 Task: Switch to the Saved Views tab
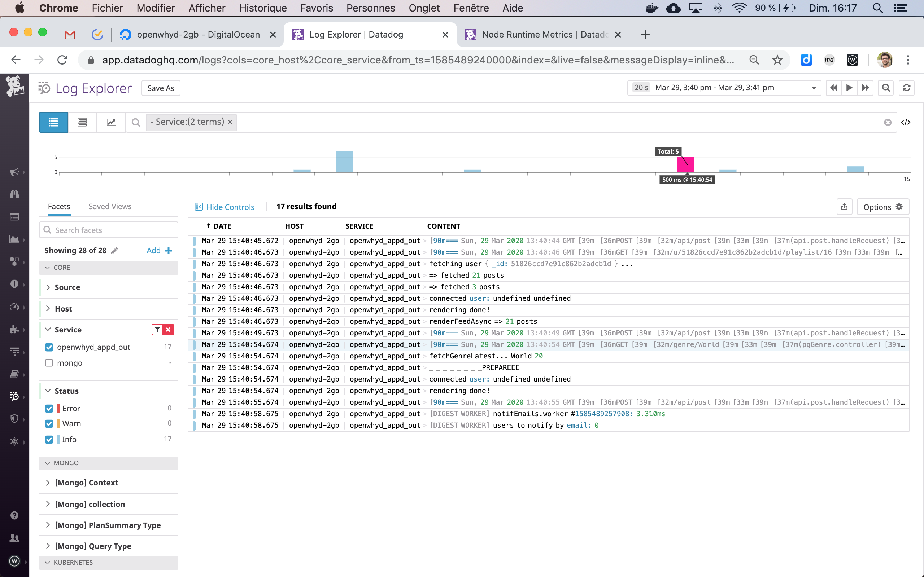pyautogui.click(x=110, y=206)
